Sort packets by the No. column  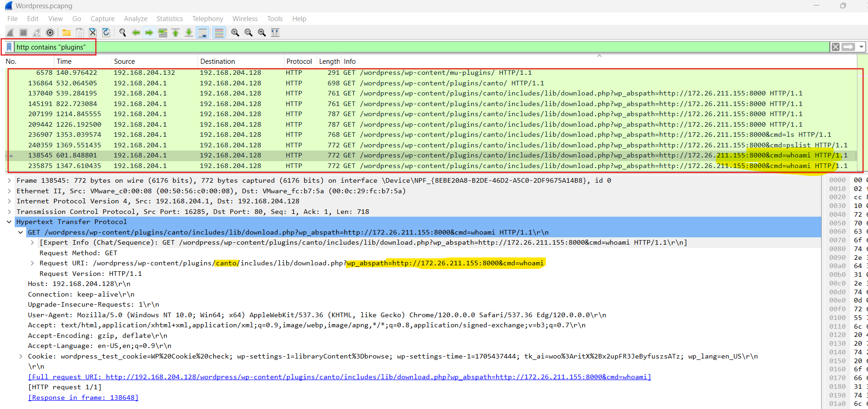click(x=29, y=62)
